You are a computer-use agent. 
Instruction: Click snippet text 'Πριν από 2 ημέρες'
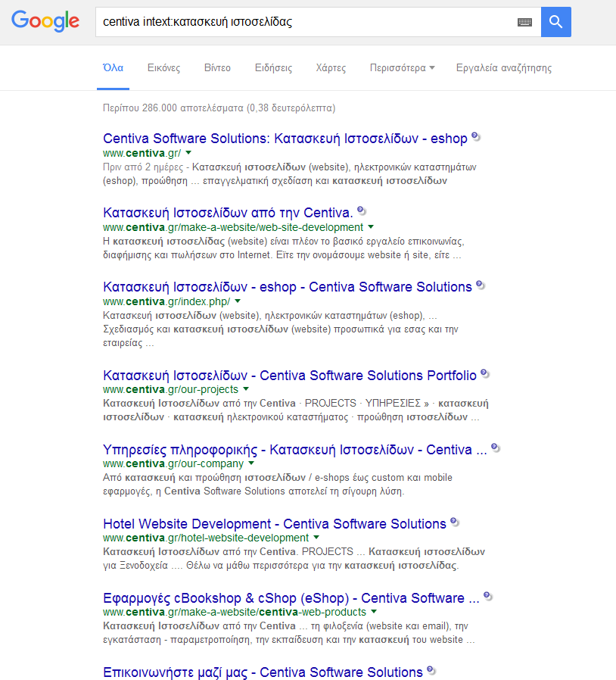pos(143,167)
